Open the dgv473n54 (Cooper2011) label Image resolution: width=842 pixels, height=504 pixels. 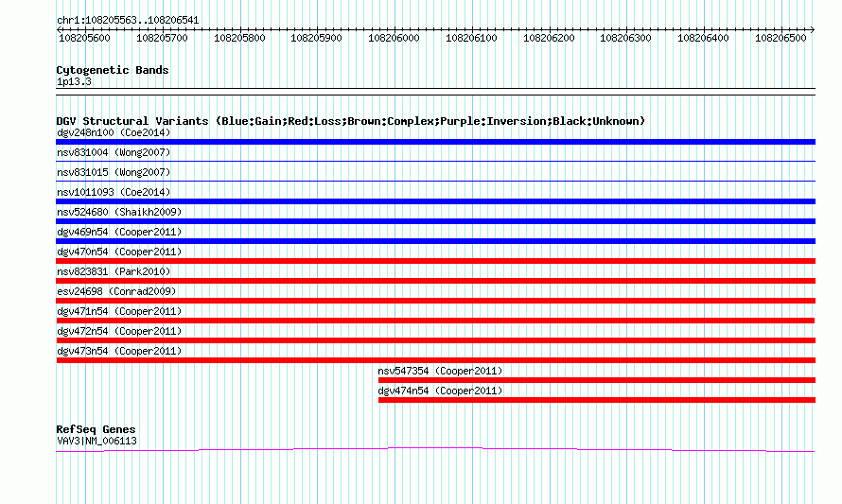pyautogui.click(x=119, y=351)
